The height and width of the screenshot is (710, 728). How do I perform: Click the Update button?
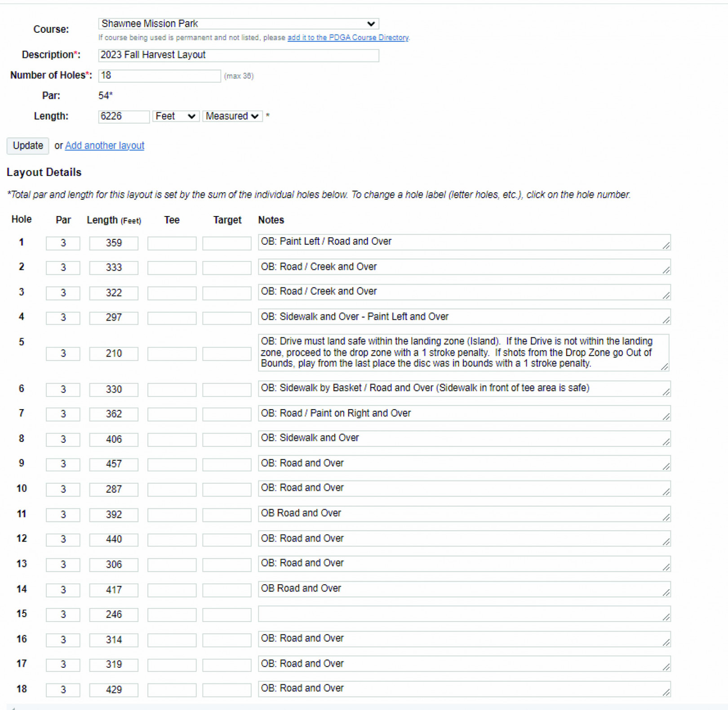(x=28, y=146)
